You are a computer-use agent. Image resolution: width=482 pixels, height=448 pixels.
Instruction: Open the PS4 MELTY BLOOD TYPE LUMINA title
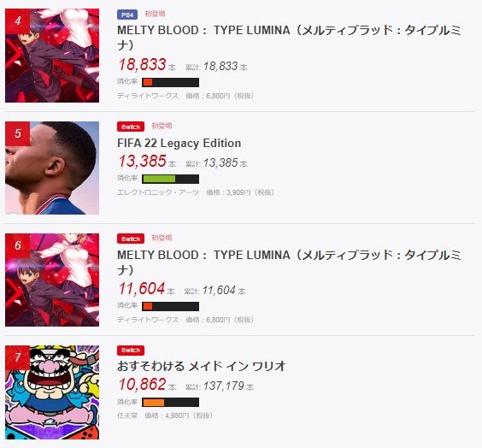click(289, 38)
